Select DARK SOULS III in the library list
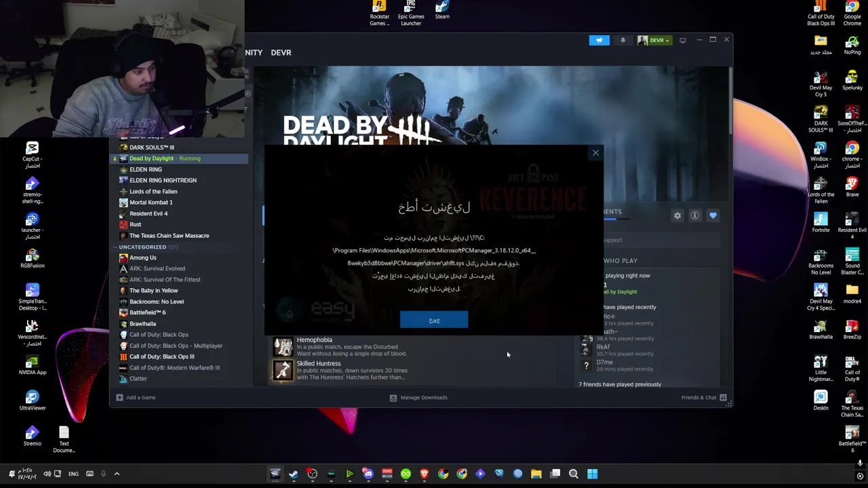 click(x=180, y=147)
